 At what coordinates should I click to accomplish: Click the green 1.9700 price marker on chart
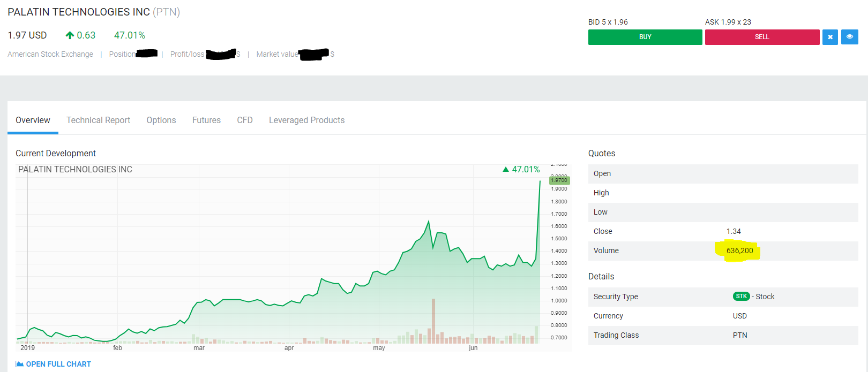[559, 180]
